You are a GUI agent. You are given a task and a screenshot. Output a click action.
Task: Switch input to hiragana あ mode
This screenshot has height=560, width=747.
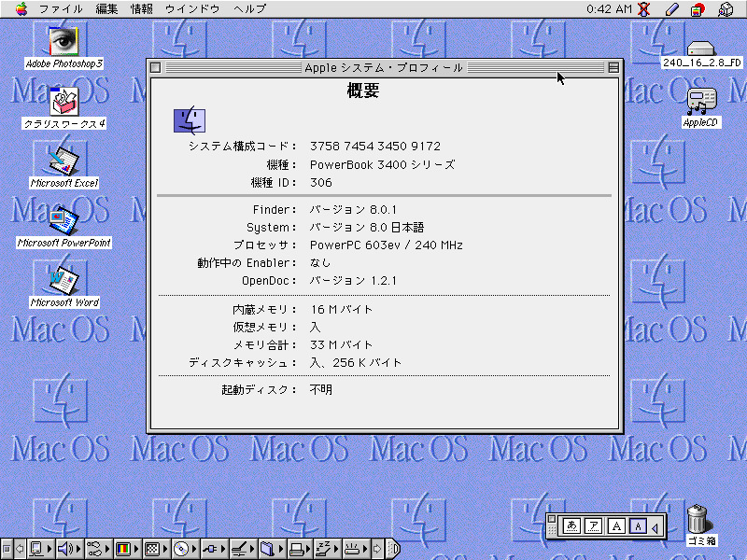571,526
